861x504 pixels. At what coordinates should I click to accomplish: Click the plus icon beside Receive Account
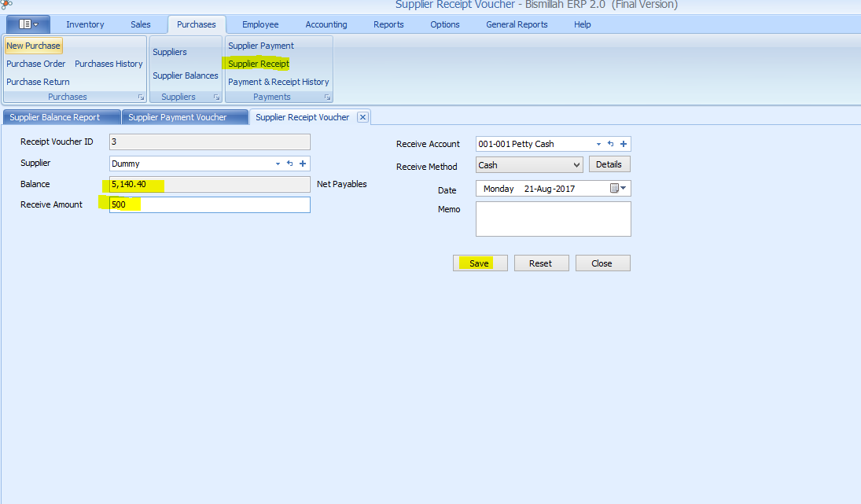[x=624, y=144]
